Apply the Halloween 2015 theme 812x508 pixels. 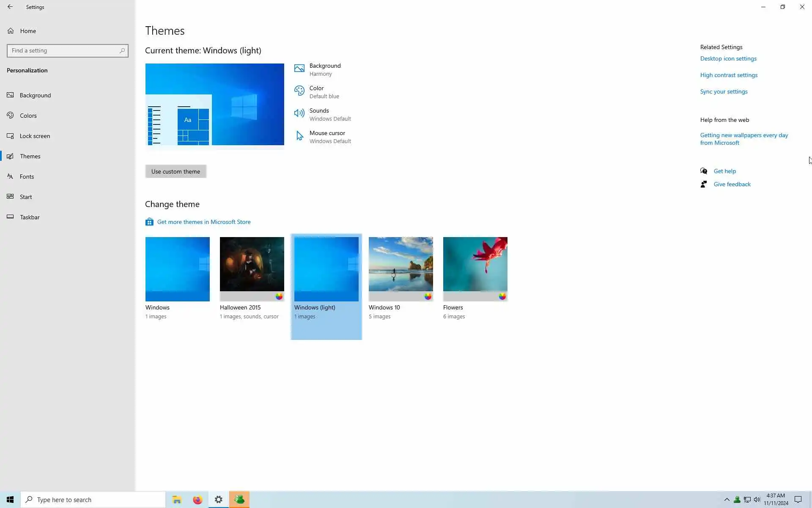point(252,269)
